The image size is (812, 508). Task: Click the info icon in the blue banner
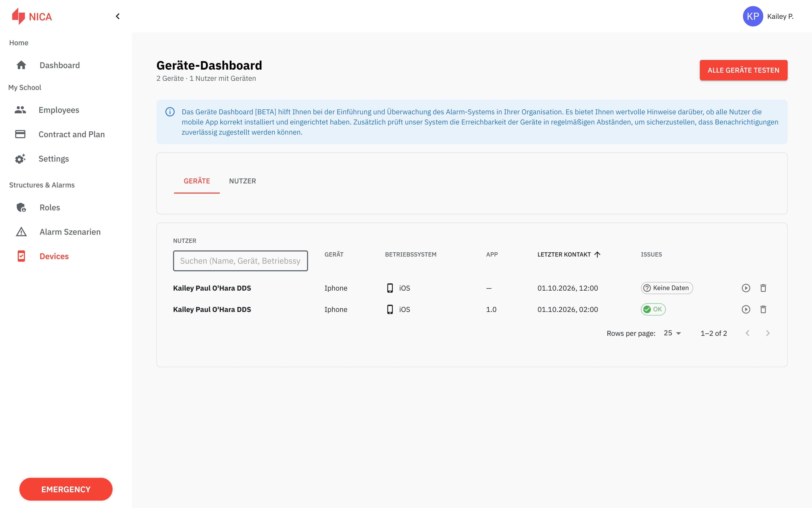pyautogui.click(x=170, y=112)
